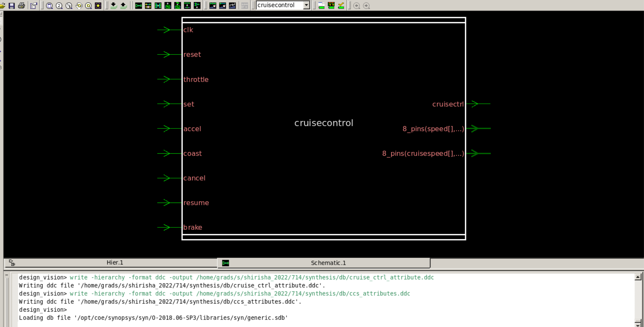Move up one hierarchy level
Image resolution: width=644 pixels, height=327 pixels.
123,5
